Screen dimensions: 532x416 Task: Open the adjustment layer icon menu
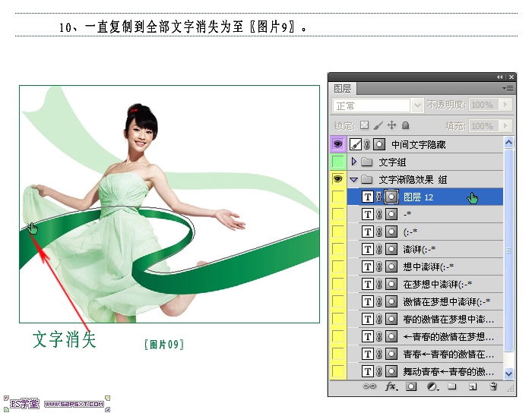(x=432, y=386)
